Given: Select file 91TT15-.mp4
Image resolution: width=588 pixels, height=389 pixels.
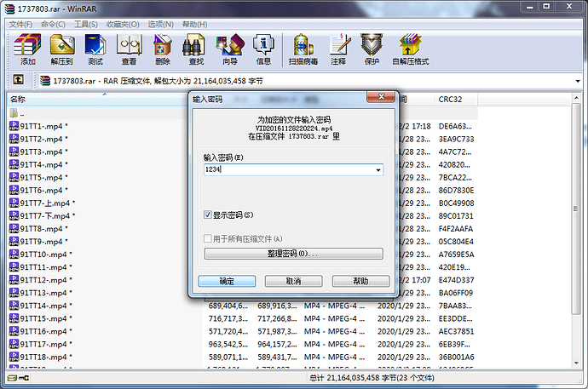Looking at the screenshot, I should point(41,318).
